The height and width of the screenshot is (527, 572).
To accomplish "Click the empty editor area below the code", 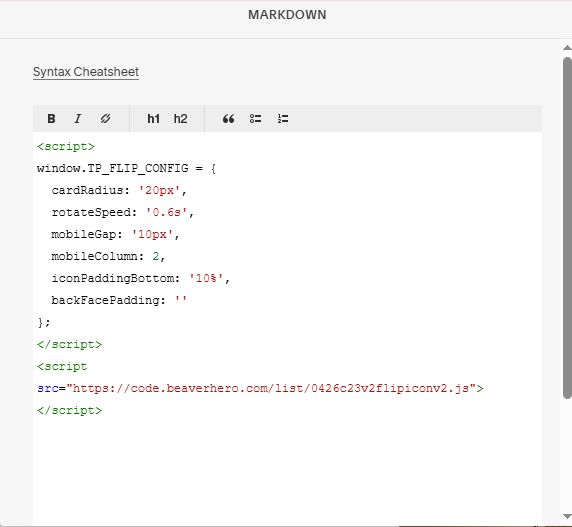I will click(x=287, y=470).
